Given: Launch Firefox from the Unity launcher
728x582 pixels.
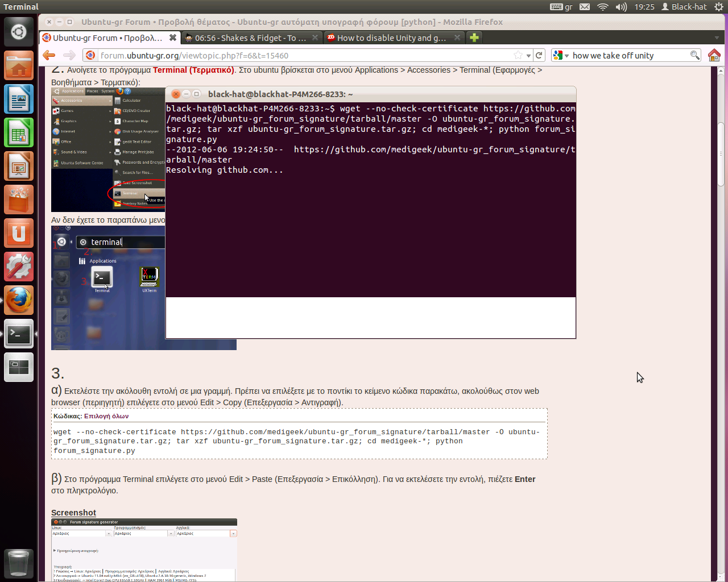Looking at the screenshot, I should click(x=19, y=300).
